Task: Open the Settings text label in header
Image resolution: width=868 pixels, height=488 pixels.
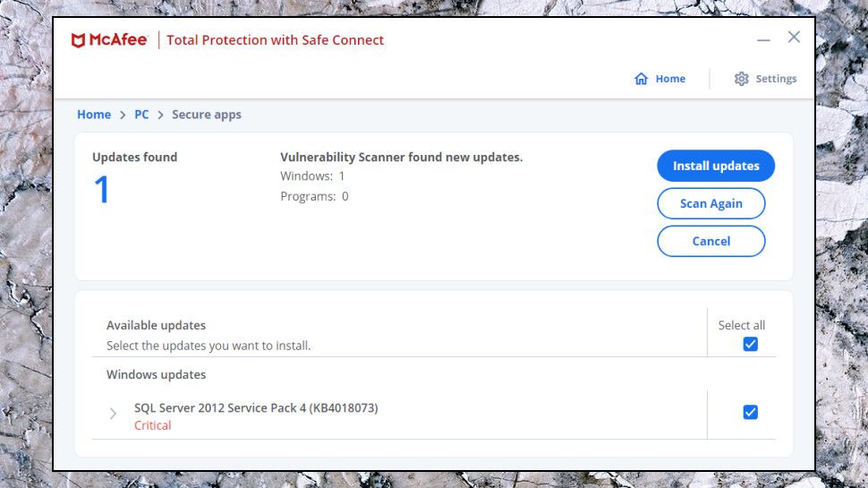Action: [776, 79]
